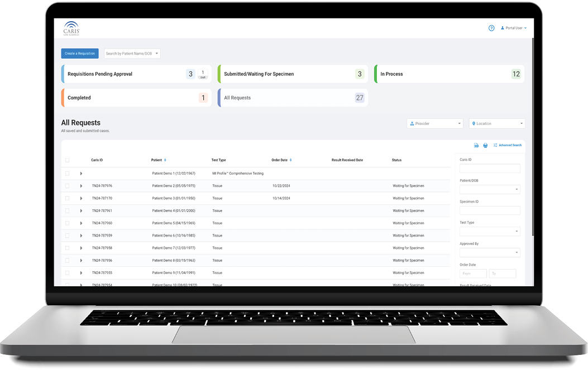Click the print icon above table
588x370 pixels.
pos(485,145)
